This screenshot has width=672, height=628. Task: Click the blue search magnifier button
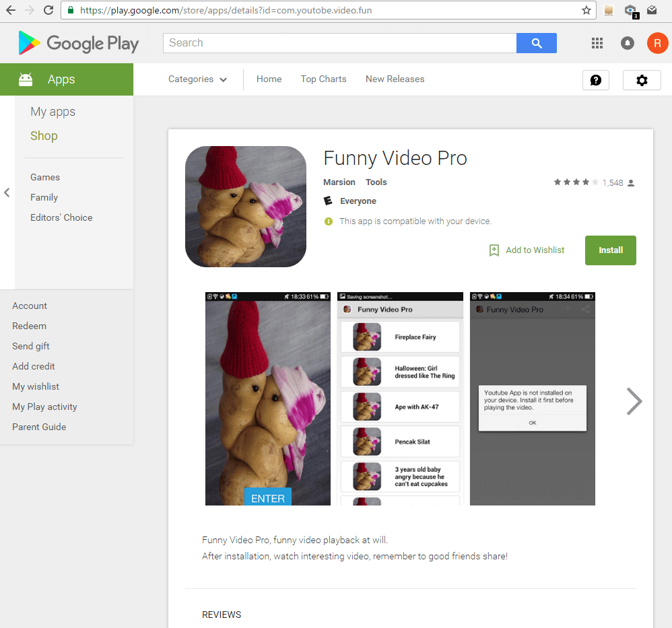pos(536,43)
